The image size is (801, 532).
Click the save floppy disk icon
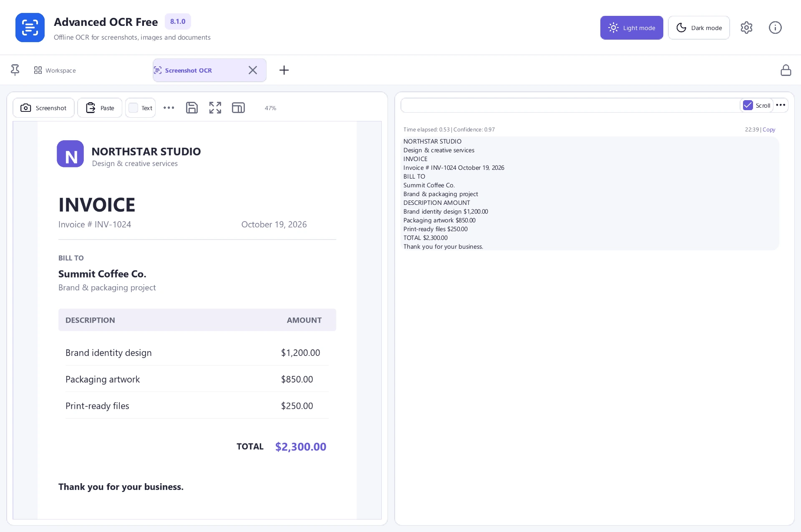pyautogui.click(x=192, y=108)
